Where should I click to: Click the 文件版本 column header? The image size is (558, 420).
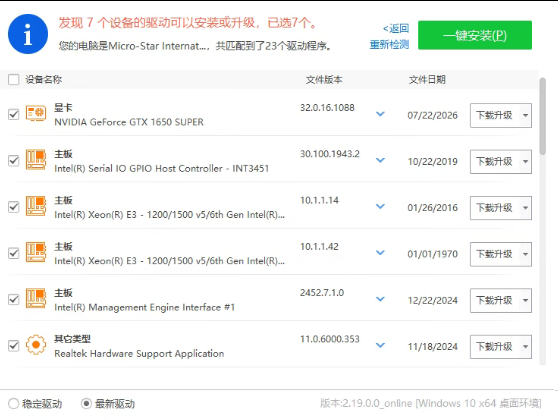(324, 79)
